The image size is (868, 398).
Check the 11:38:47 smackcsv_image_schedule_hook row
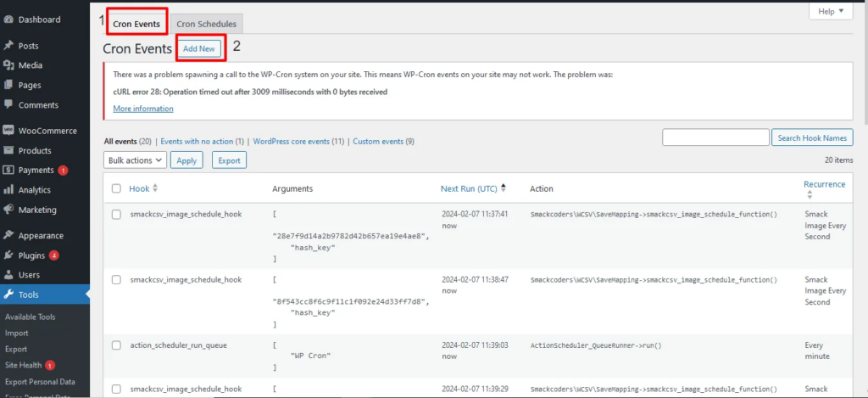116,280
